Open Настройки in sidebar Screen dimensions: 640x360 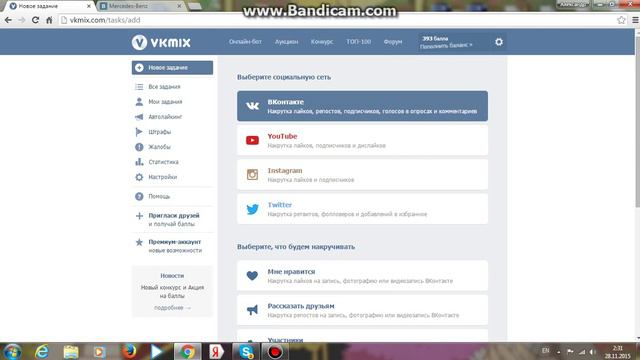[163, 177]
